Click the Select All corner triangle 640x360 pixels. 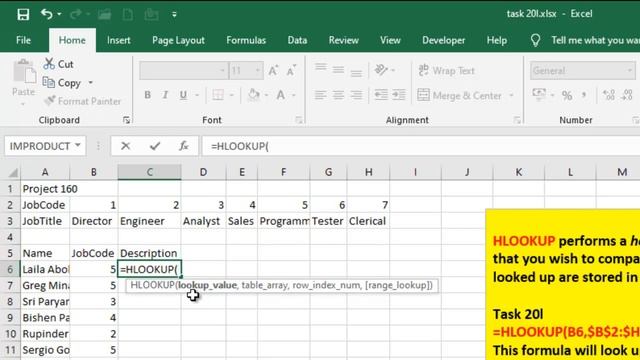click(13, 173)
